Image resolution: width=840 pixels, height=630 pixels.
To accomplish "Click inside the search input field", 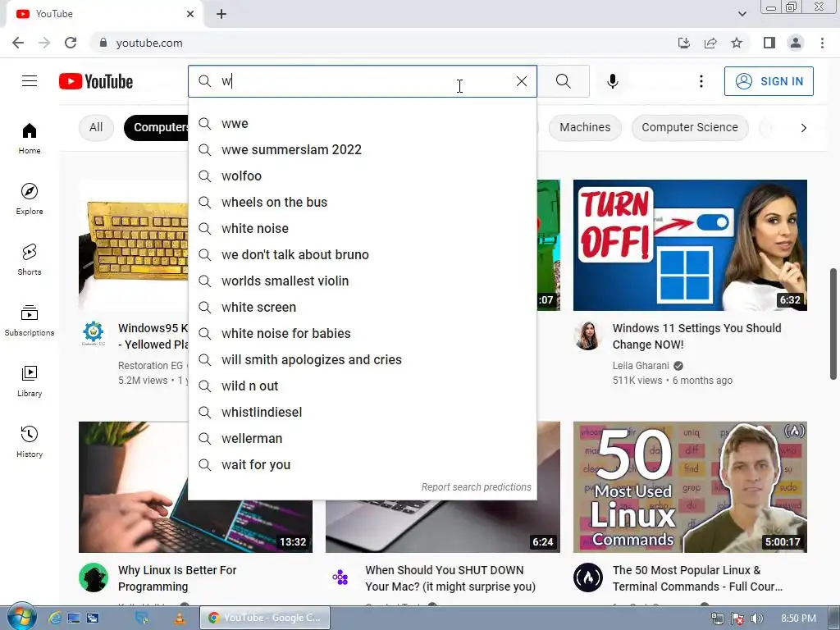I will tap(362, 81).
